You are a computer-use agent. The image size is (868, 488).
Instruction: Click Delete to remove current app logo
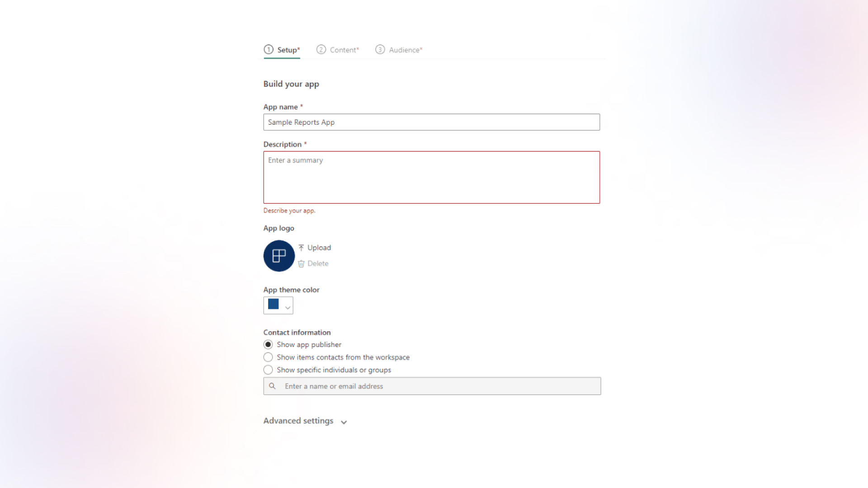312,263
